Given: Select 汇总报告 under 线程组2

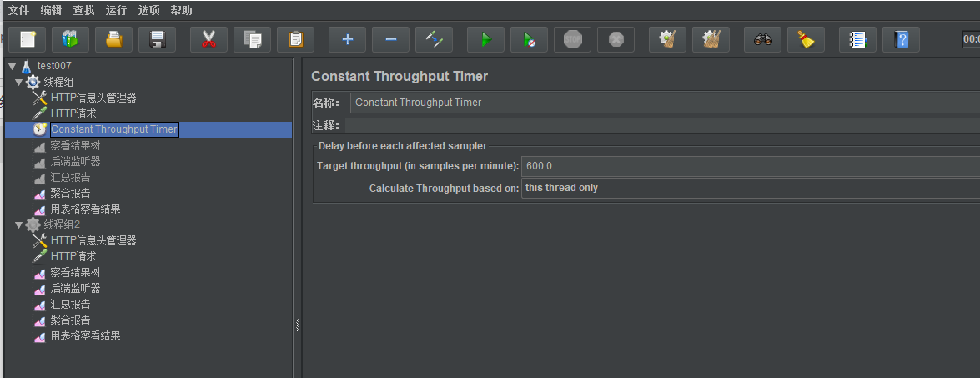Looking at the screenshot, I should click(71, 305).
